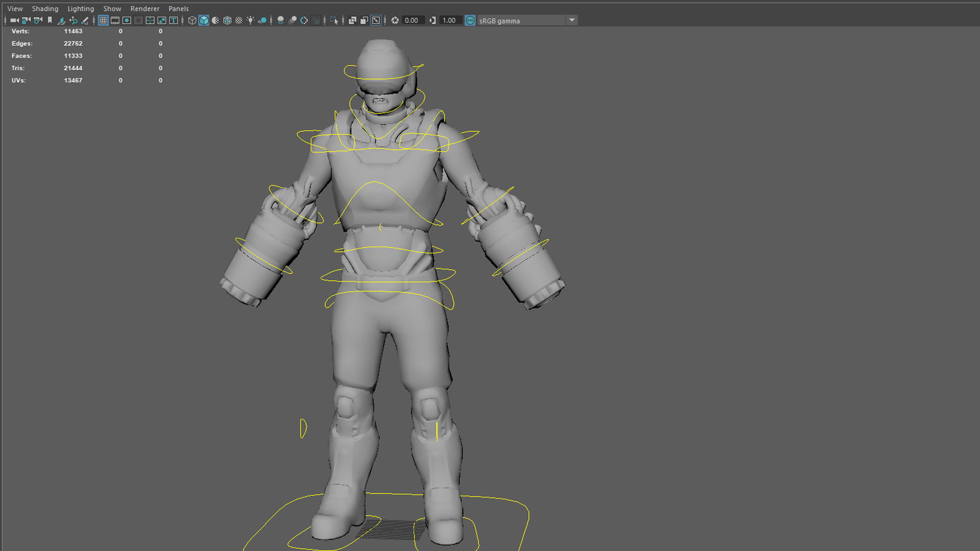The width and height of the screenshot is (980, 551).
Task: Click the camera Bookmarks icon
Action: [50, 20]
